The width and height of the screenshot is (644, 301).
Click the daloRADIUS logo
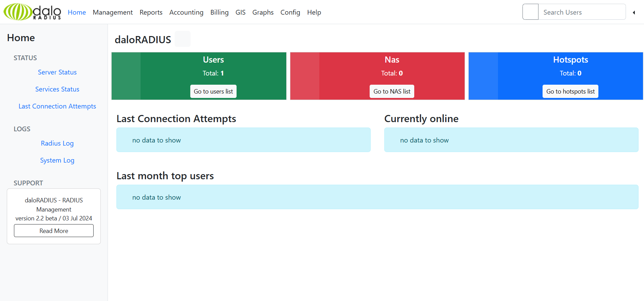[x=32, y=12]
